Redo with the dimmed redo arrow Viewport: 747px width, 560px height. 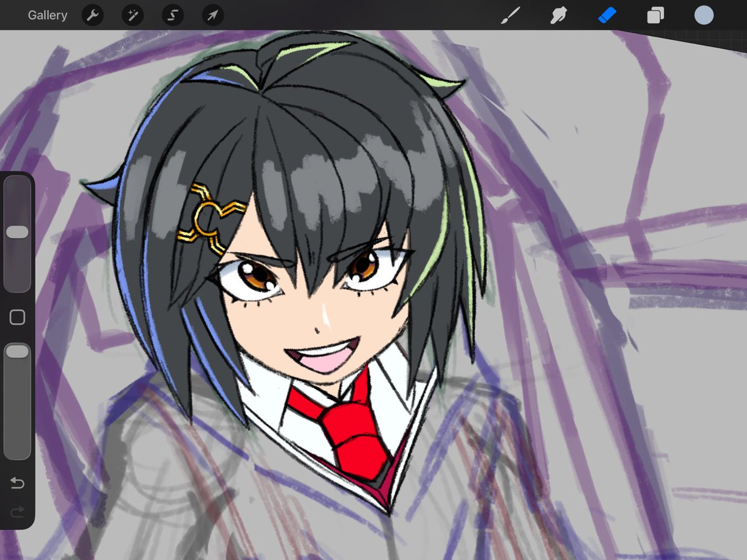(17, 511)
